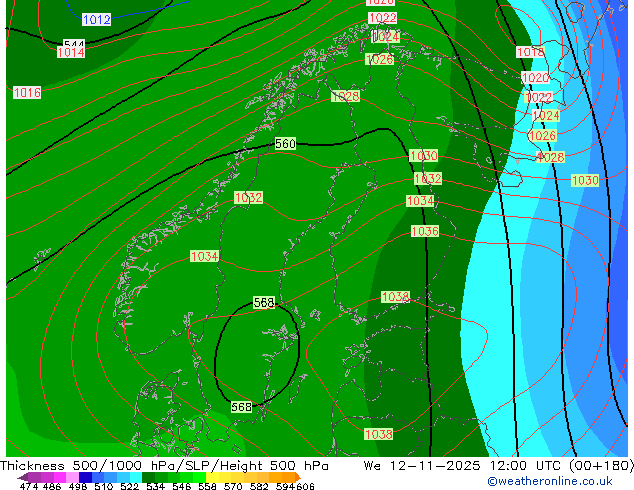This screenshot has height=490, width=634.
Task: Click the 486 legend value
Action: pyautogui.click(x=52, y=486)
